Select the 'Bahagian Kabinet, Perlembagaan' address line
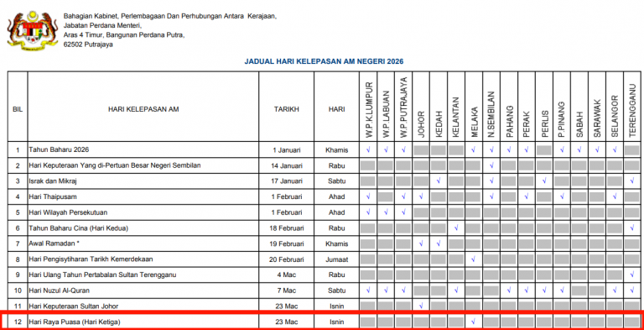Image resolution: width=644 pixels, height=330 pixels. tap(170, 16)
